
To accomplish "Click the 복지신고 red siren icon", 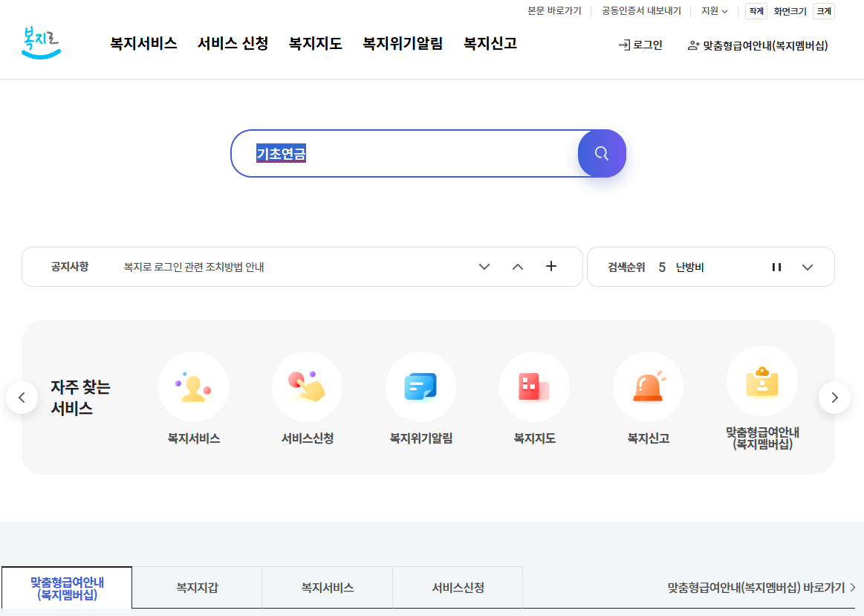I will click(x=648, y=386).
